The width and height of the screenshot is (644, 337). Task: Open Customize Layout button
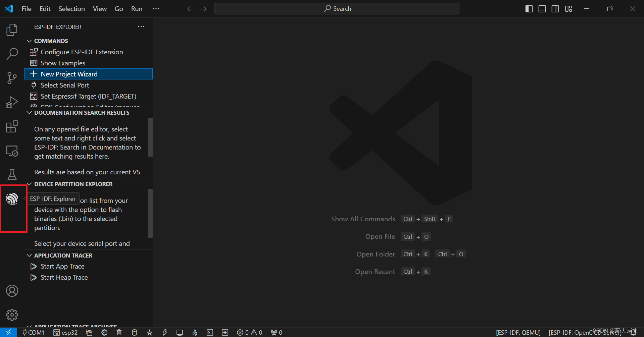[x=568, y=9]
